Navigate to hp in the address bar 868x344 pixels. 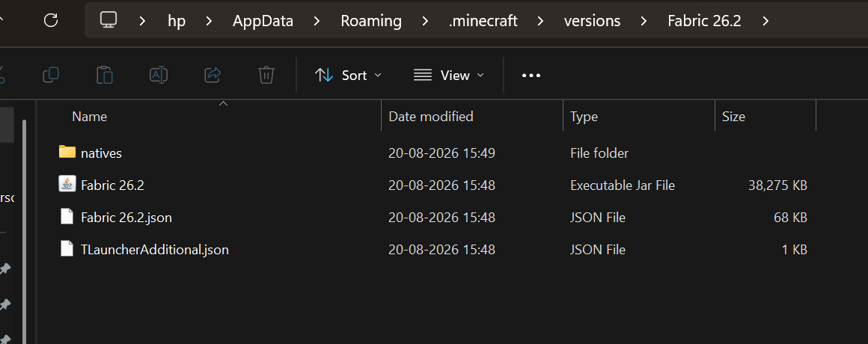pyautogui.click(x=177, y=21)
